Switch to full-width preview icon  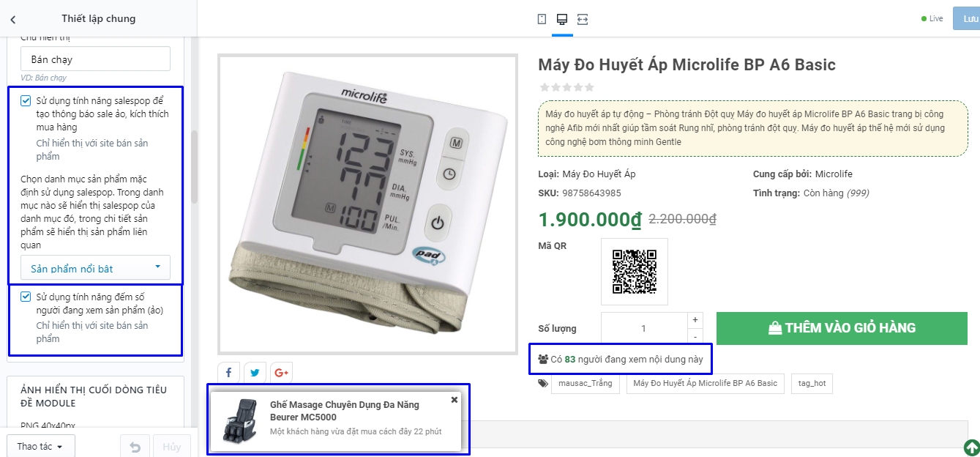pyautogui.click(x=583, y=19)
